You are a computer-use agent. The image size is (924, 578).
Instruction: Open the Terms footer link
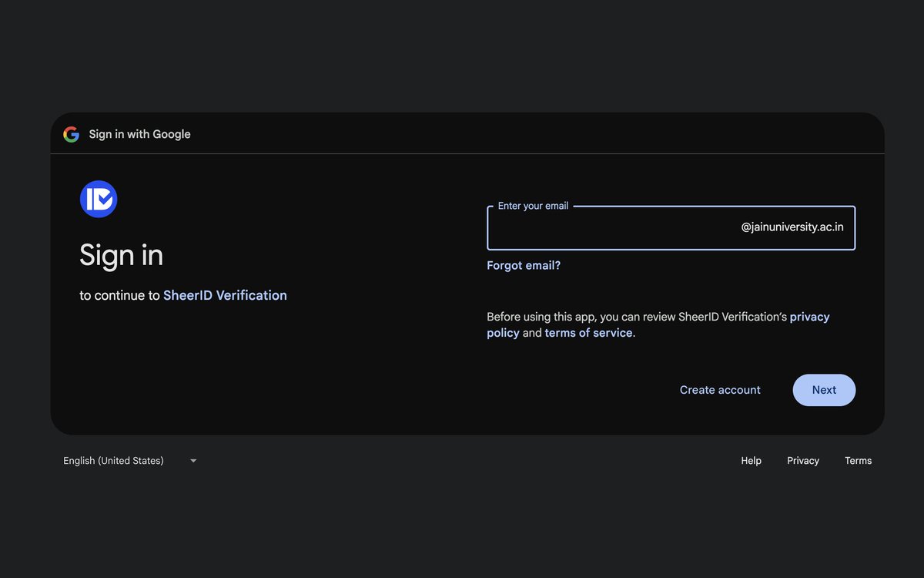click(858, 461)
